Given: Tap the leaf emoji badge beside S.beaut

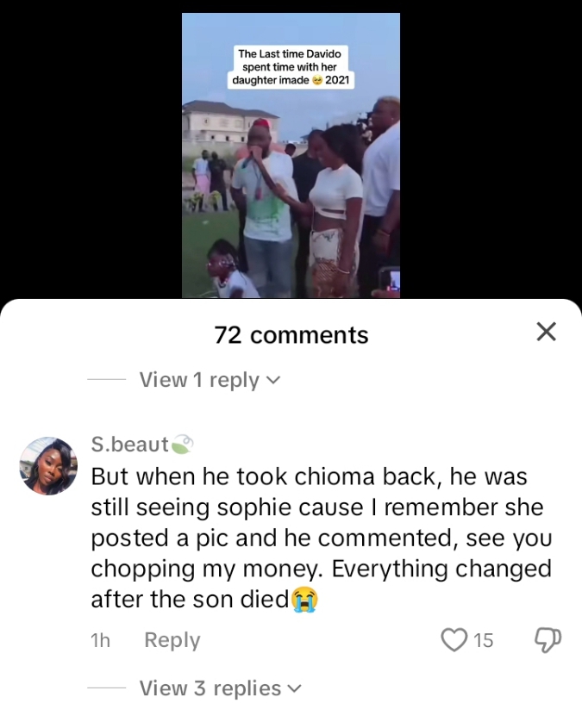Looking at the screenshot, I should point(182,445).
